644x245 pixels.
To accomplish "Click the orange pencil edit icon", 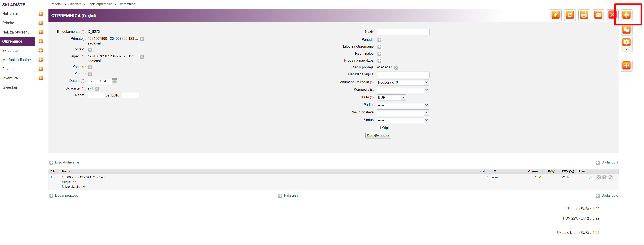I will 555,15.
